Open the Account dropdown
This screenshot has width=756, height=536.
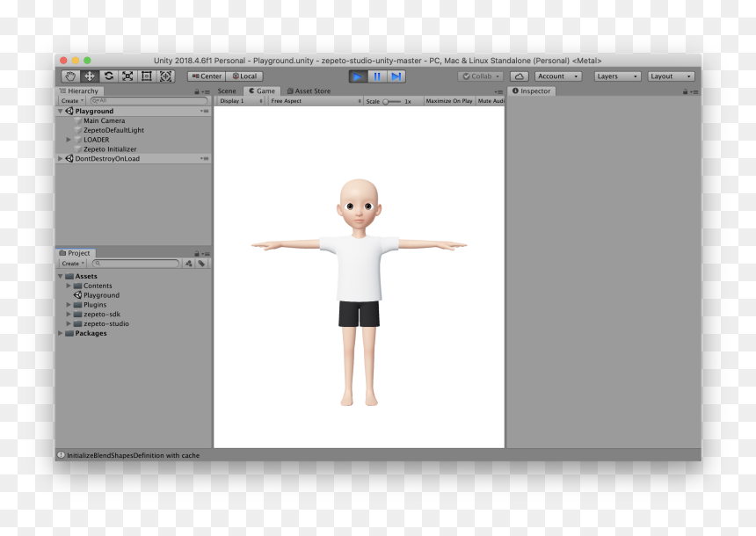coord(558,76)
